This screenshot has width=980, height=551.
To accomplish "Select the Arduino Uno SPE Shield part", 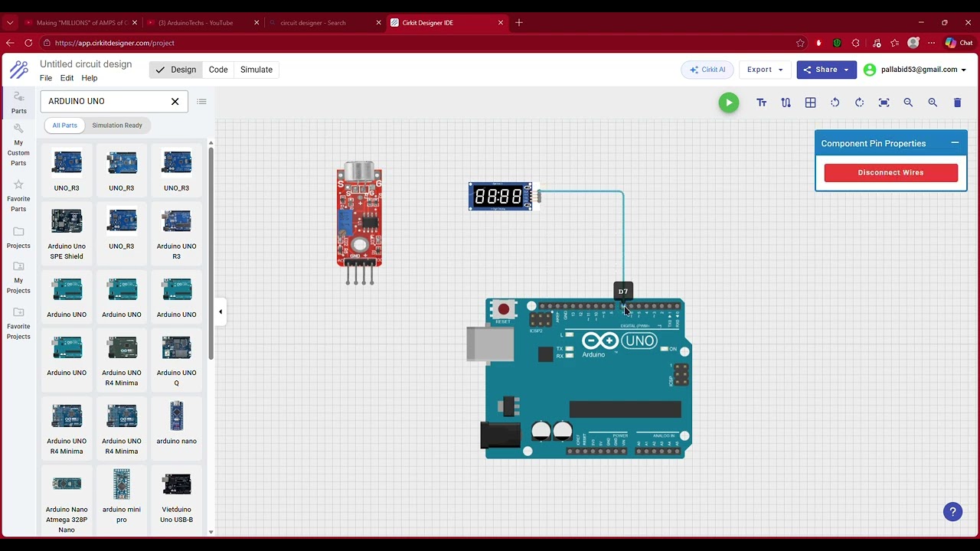I will click(x=67, y=234).
